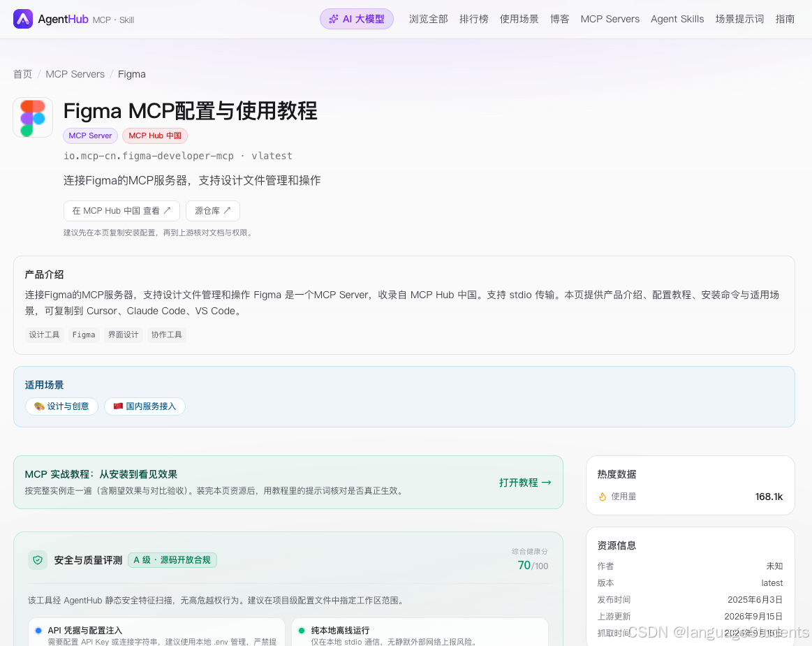
Task: Click the package id io.mcp-cn.figma-developer-mcp
Action: (149, 156)
